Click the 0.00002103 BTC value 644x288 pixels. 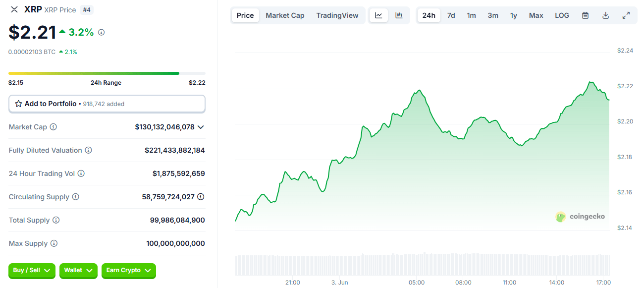click(x=32, y=52)
